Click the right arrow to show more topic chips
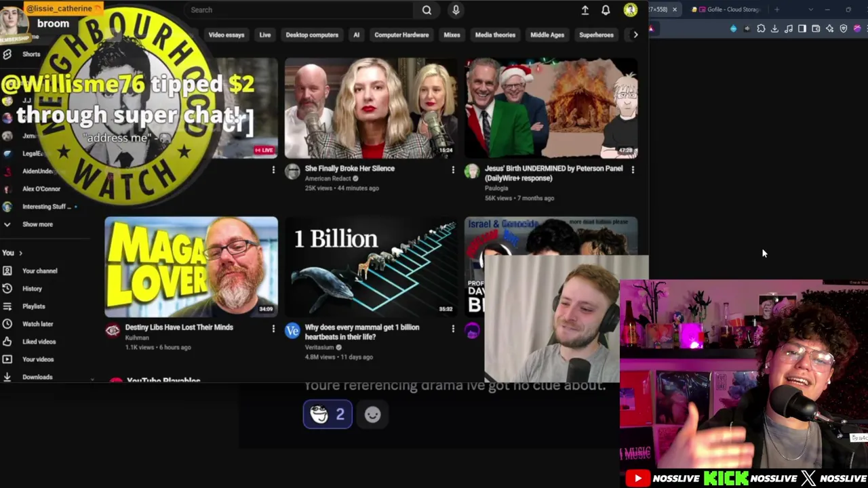The image size is (868, 488). [x=635, y=35]
